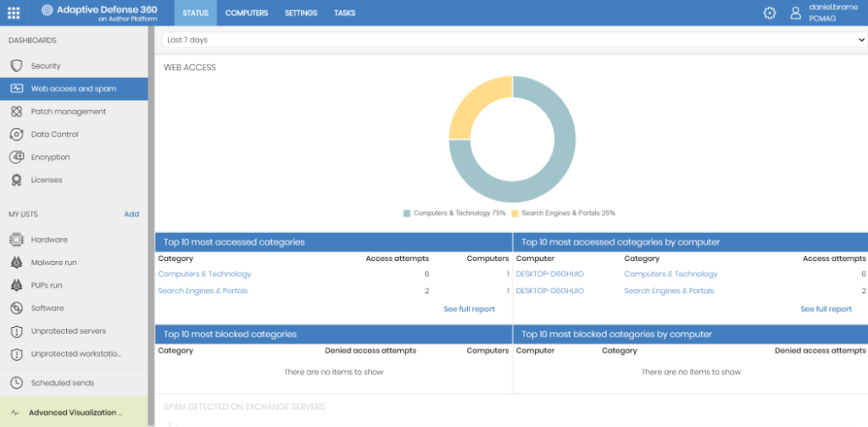Click Computers & Technology in by-computer table

coord(670,274)
